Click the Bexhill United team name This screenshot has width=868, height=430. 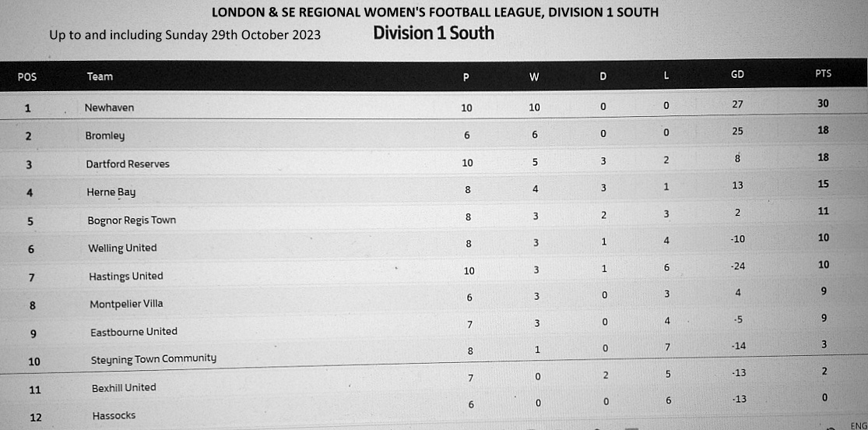click(x=124, y=387)
